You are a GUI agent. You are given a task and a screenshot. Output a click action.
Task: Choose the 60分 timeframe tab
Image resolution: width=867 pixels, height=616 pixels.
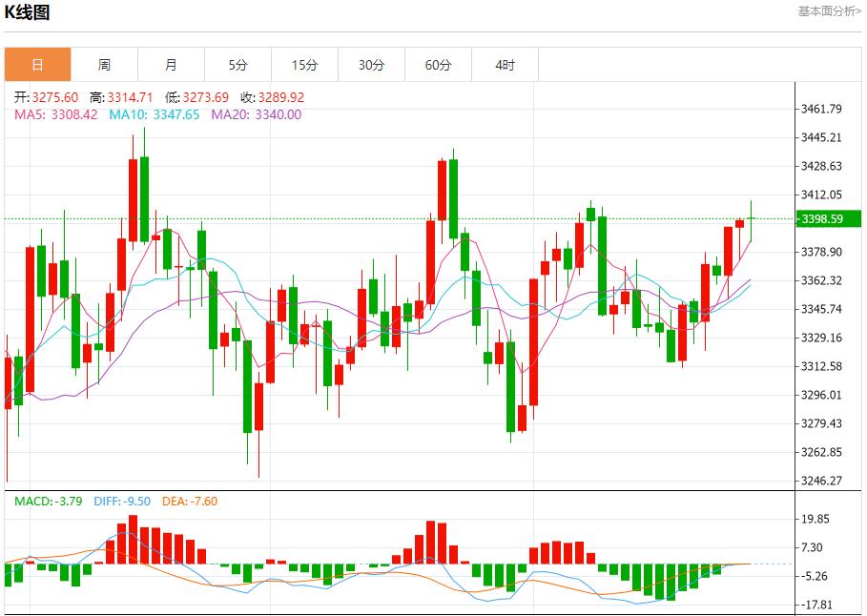coord(438,65)
